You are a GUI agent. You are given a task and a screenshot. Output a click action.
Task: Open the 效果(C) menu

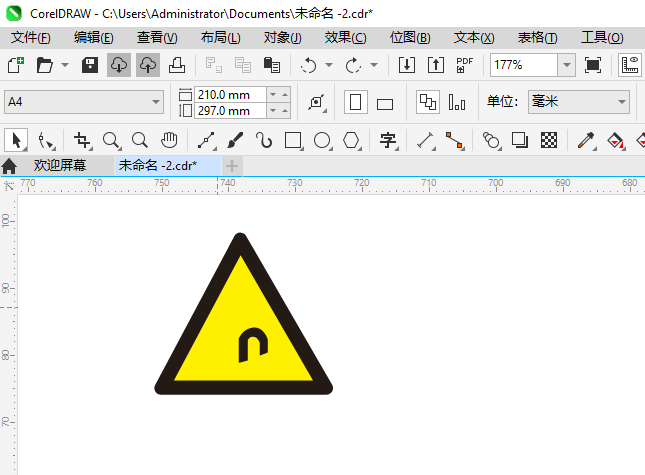[x=345, y=38]
